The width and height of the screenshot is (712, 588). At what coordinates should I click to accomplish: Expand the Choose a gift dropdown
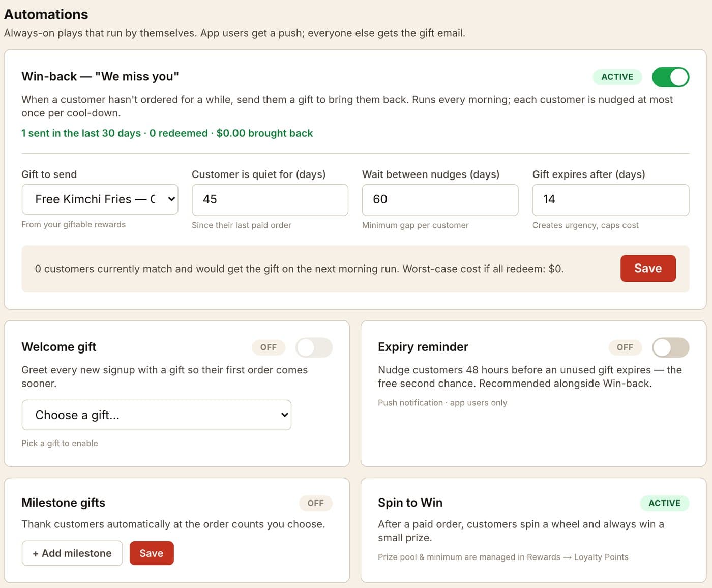coord(157,415)
